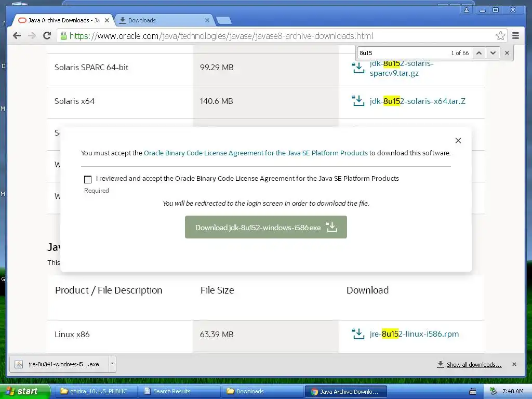Jump to previous find result
Image resolution: width=532 pixels, height=399 pixels.
[x=478, y=53]
